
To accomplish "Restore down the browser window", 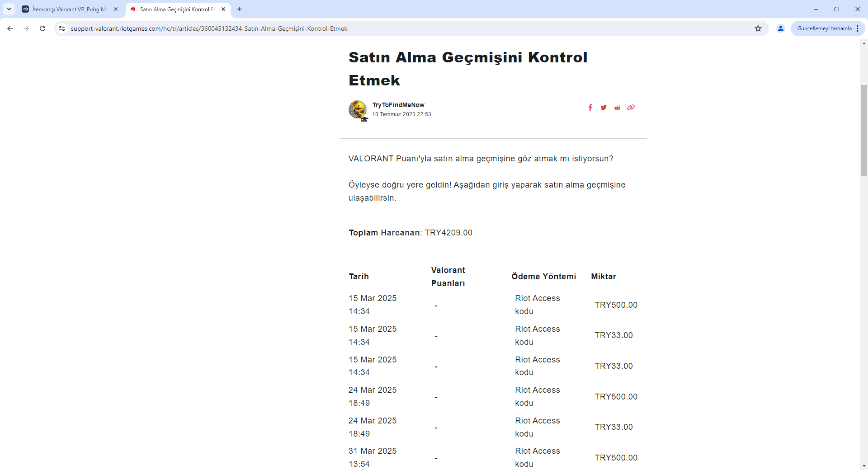I will click(837, 9).
